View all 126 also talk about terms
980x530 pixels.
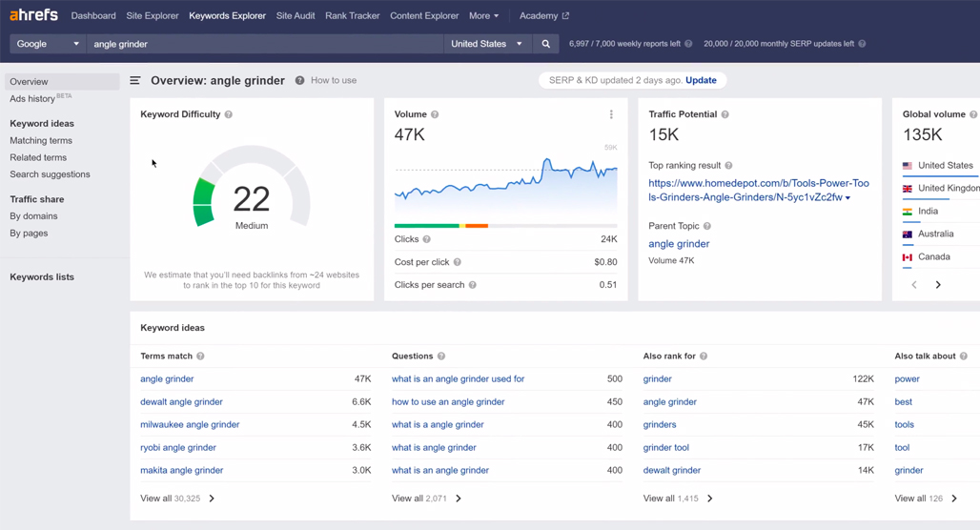(x=926, y=499)
